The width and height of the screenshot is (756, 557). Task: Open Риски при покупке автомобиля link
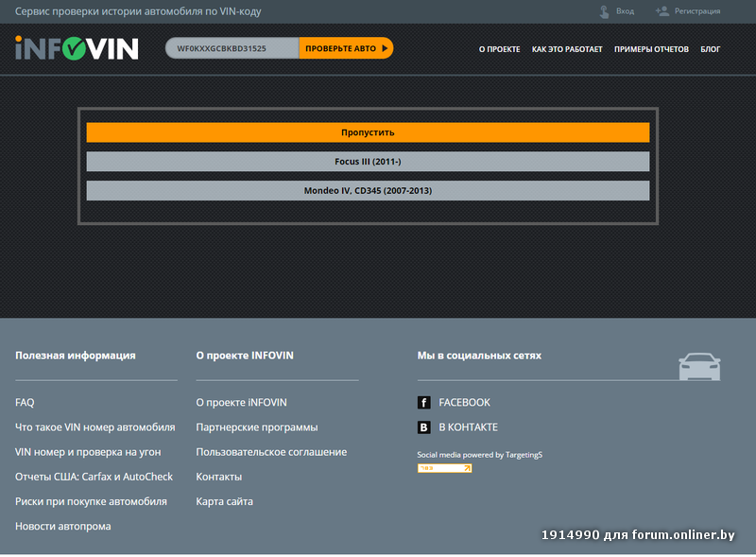tap(91, 501)
